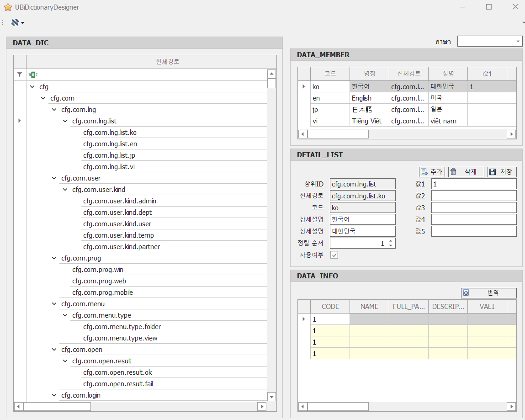Select the 대한민국 cell in DATA_MEMBER
This screenshot has height=420, width=525.
pyautogui.click(x=448, y=86)
